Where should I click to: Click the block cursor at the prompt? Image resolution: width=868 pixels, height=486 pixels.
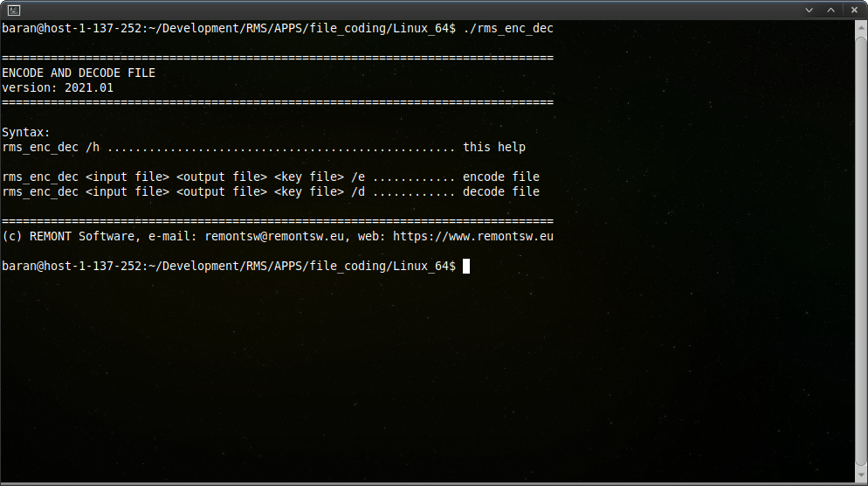466,267
